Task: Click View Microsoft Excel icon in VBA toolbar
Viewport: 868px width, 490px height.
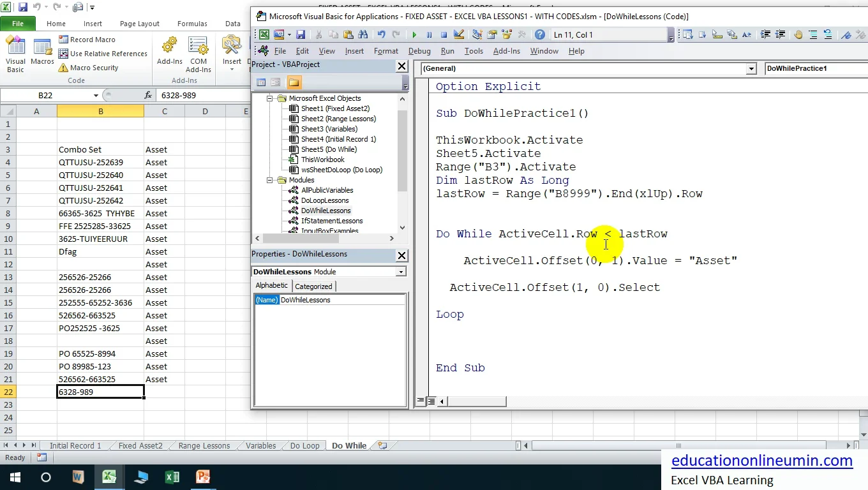Action: tap(264, 34)
